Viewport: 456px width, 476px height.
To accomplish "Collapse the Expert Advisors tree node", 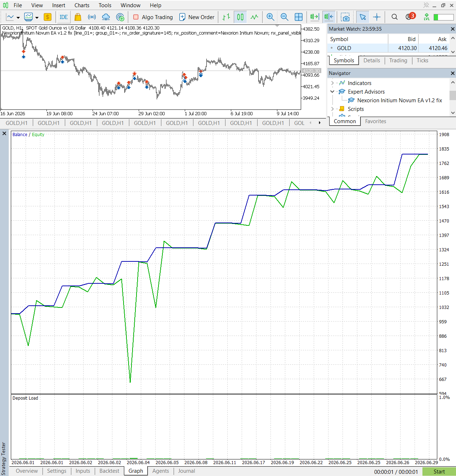I will click(332, 92).
